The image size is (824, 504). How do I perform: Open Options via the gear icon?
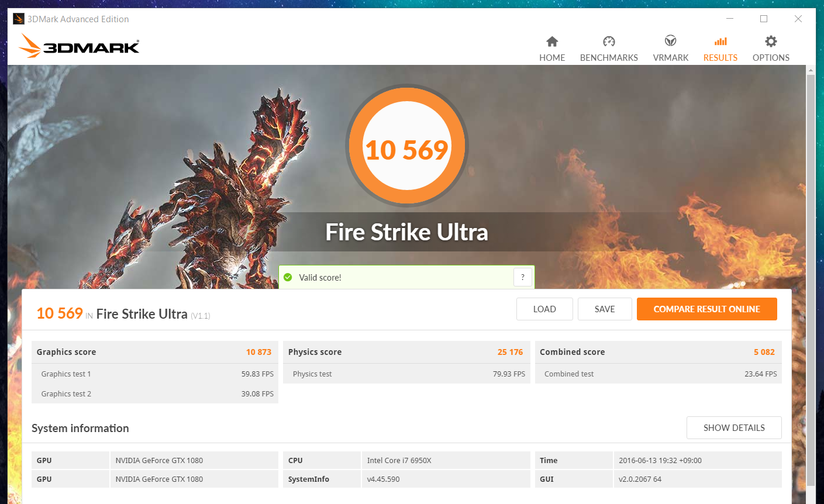pyautogui.click(x=771, y=42)
